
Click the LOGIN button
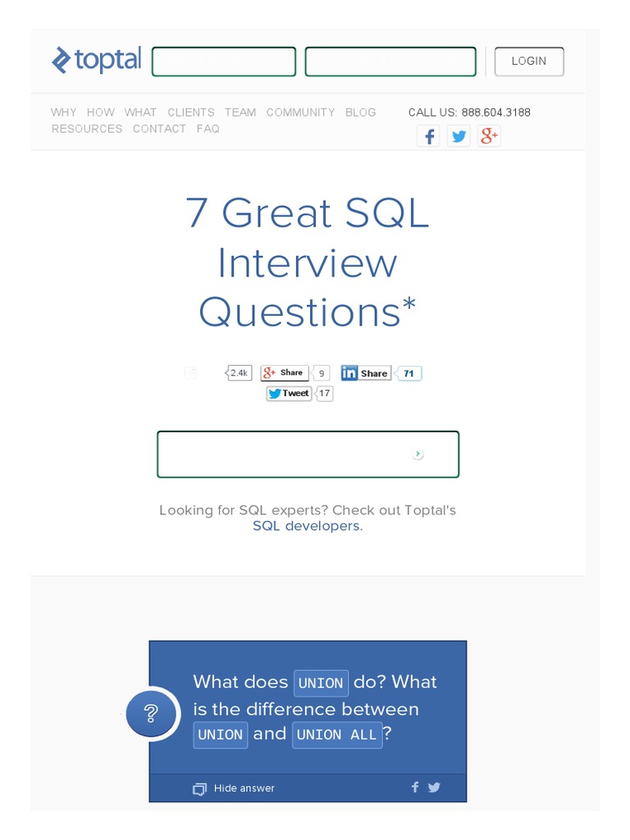tap(529, 62)
